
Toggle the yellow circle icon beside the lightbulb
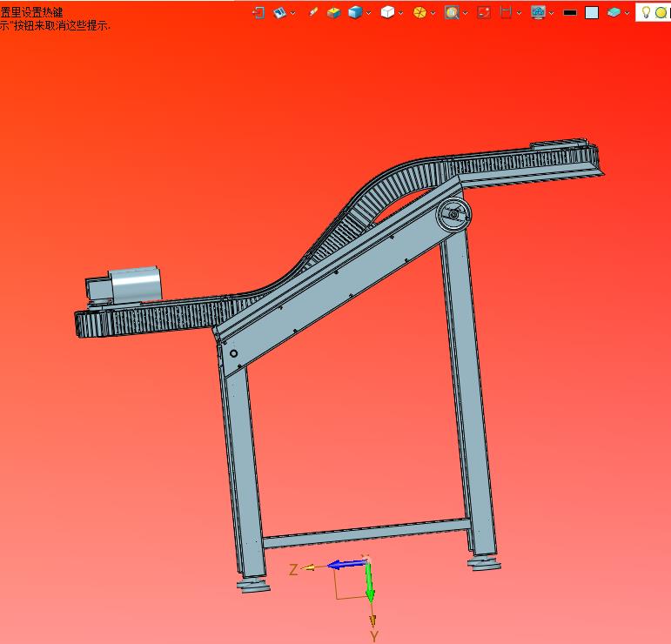point(661,12)
